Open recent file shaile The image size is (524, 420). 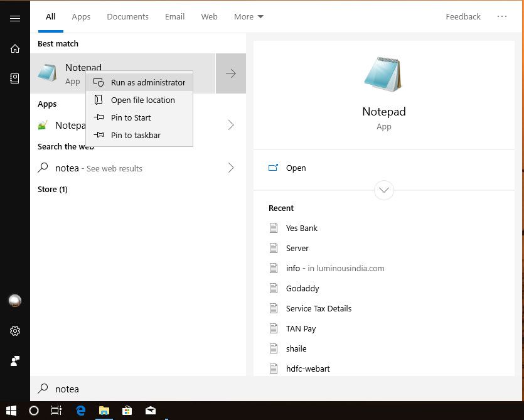coord(296,348)
